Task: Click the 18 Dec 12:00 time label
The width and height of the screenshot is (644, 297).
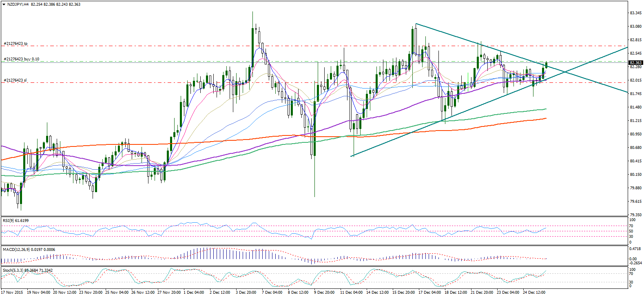Action: 456,293
